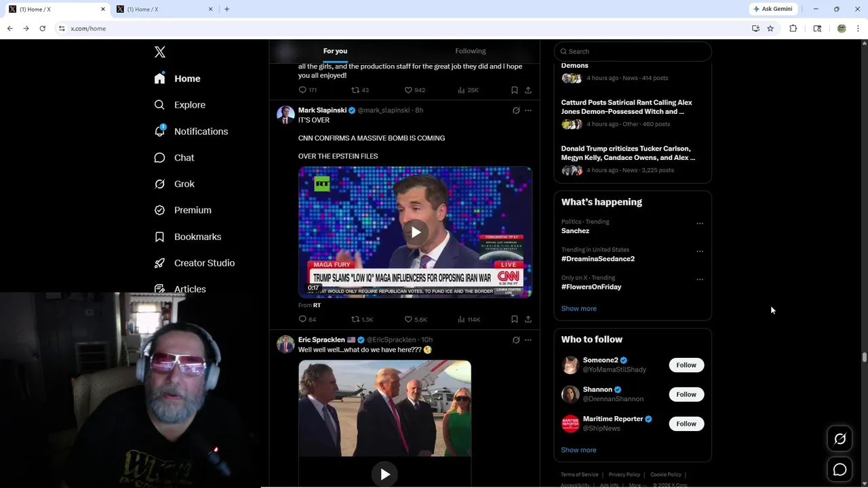Share Mark Slapinski's post
The height and width of the screenshot is (488, 868).
(528, 319)
